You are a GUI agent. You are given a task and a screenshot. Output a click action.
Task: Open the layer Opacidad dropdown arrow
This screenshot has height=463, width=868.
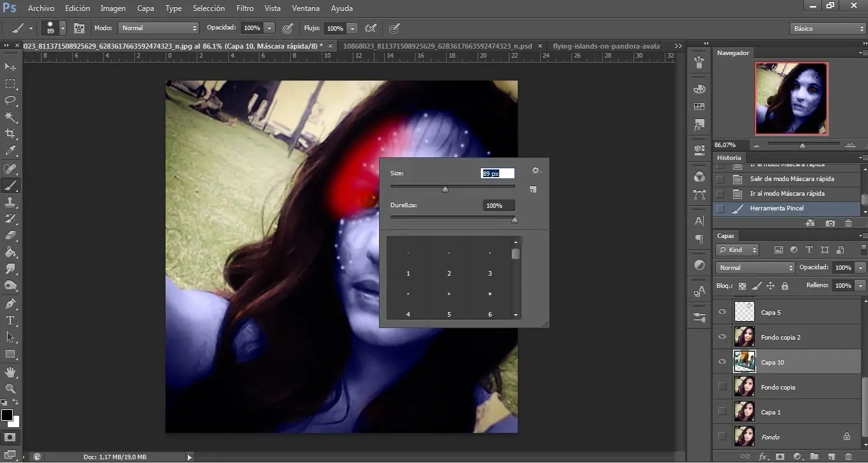point(861,268)
